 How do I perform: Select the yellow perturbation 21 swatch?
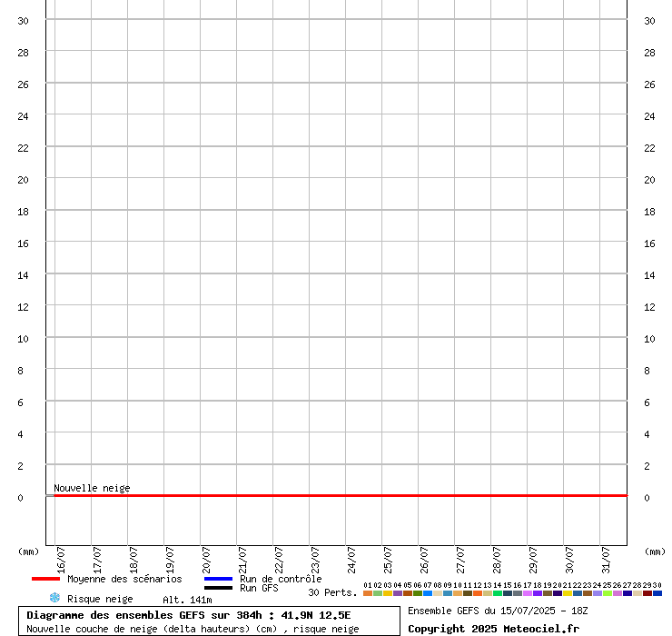pyautogui.click(x=568, y=593)
